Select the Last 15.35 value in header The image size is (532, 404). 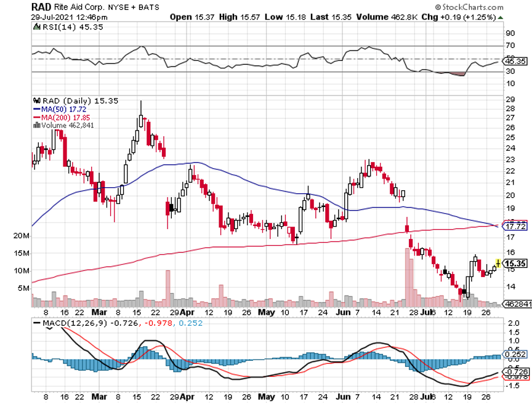click(x=331, y=17)
